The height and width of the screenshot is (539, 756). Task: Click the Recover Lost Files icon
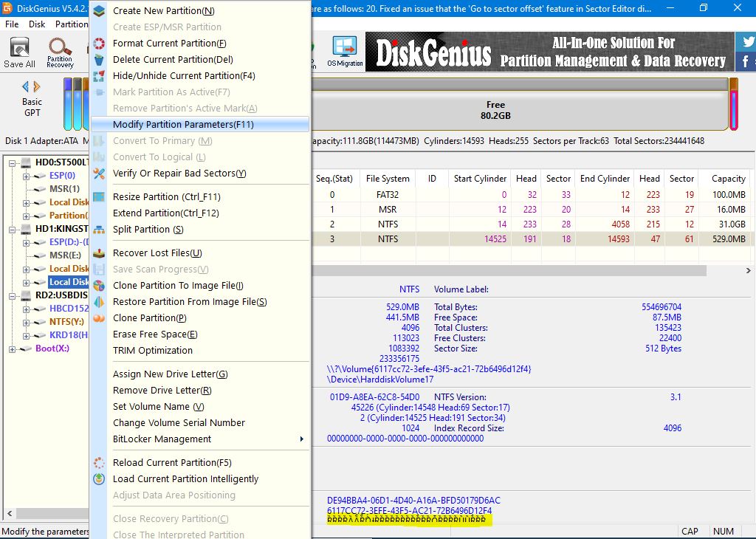99,253
